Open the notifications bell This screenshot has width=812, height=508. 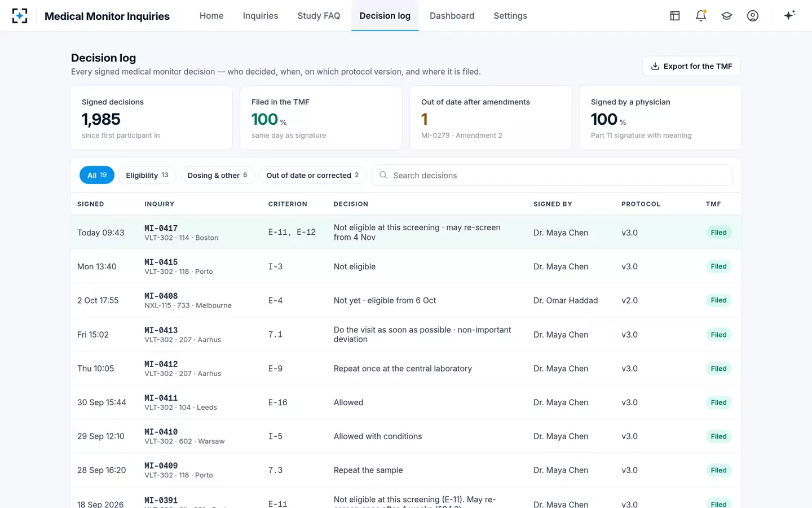(701, 16)
